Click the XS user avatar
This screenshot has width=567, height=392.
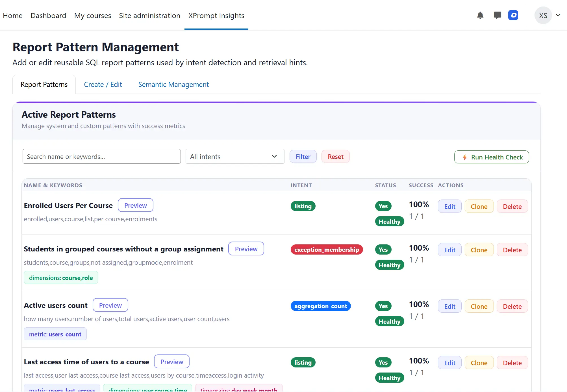click(x=543, y=16)
